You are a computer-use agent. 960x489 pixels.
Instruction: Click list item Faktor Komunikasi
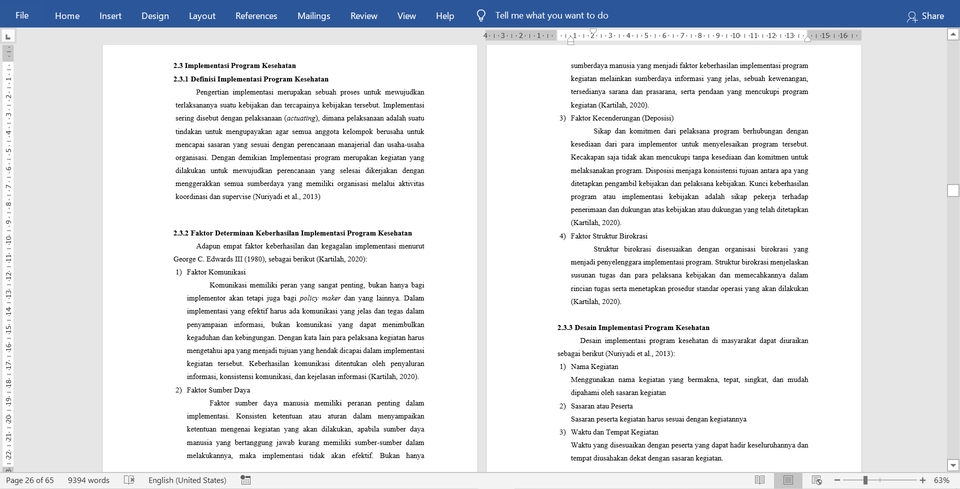[216, 272]
